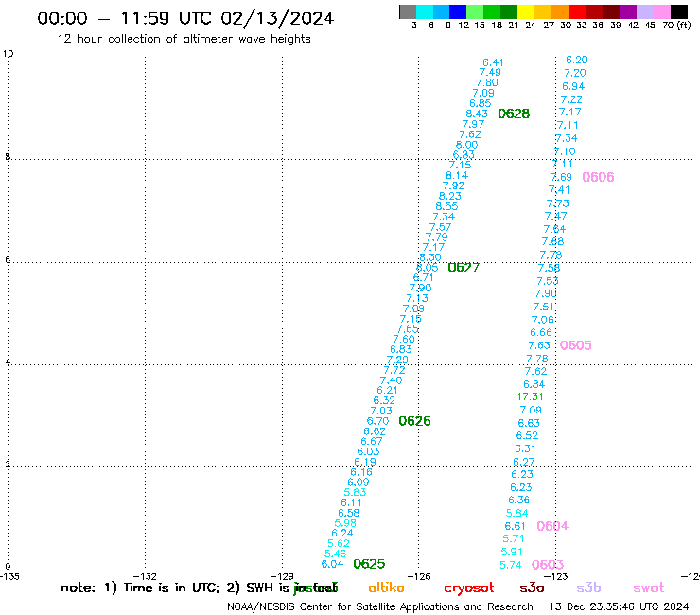
Task: Select the reading 7.73 on the right track
Action: coord(558,203)
